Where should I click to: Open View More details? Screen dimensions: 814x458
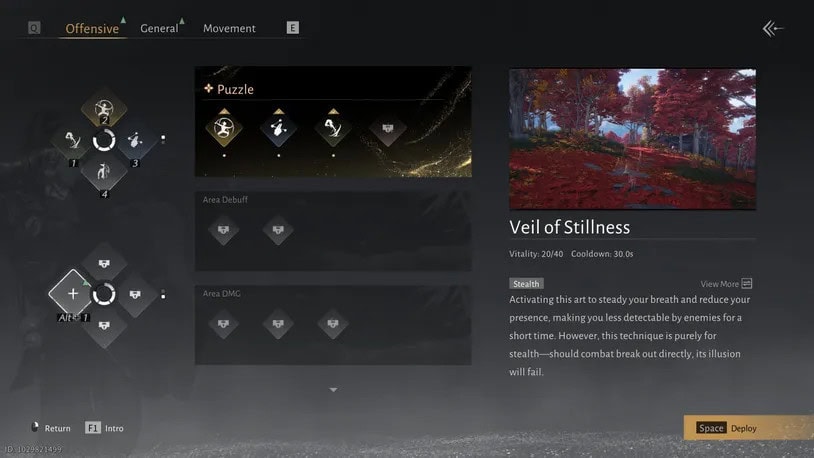pos(726,284)
